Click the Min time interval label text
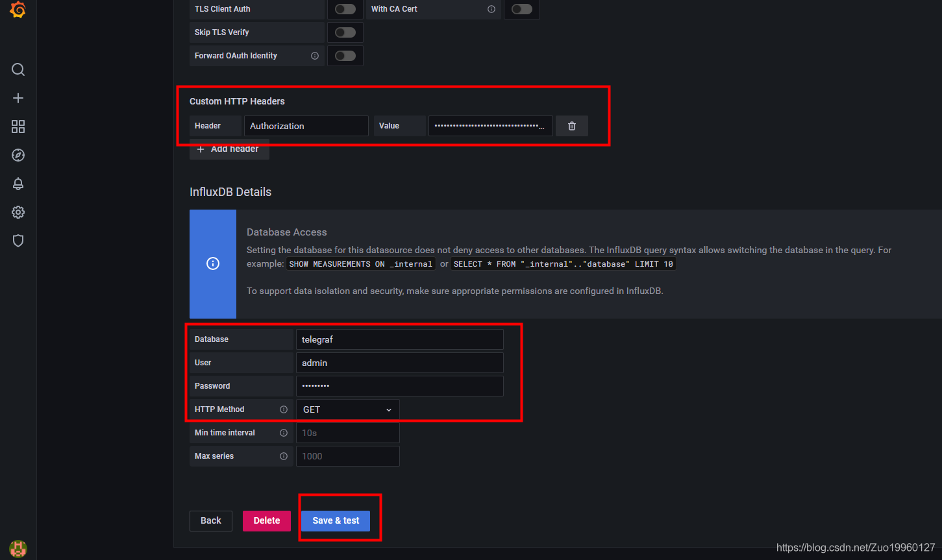The height and width of the screenshot is (560, 942). [225, 433]
